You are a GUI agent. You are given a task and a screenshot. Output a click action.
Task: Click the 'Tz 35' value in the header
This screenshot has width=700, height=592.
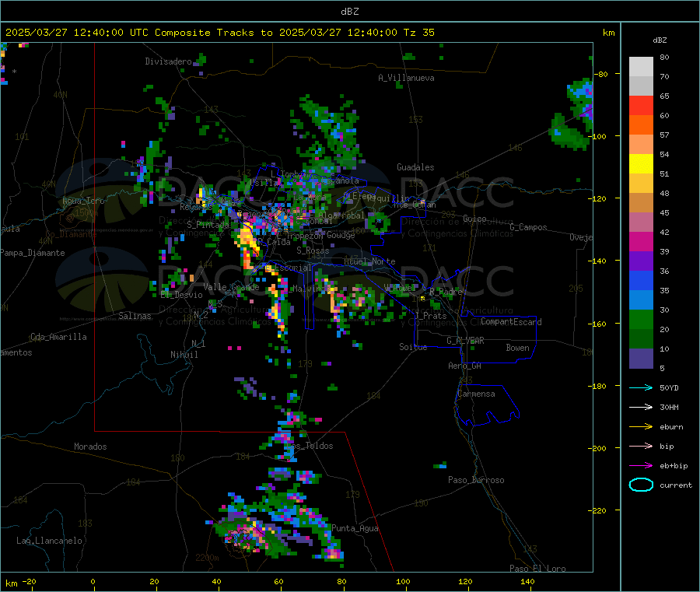point(419,33)
